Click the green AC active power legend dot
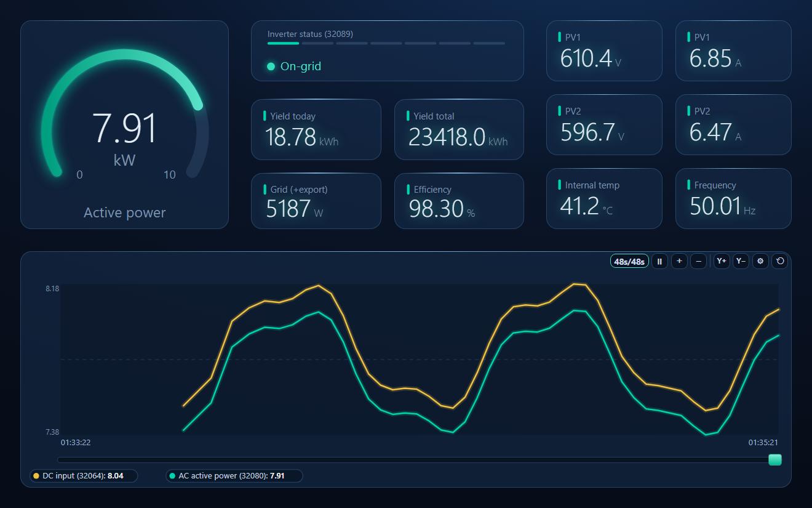Image resolution: width=812 pixels, height=508 pixels. pos(172,476)
